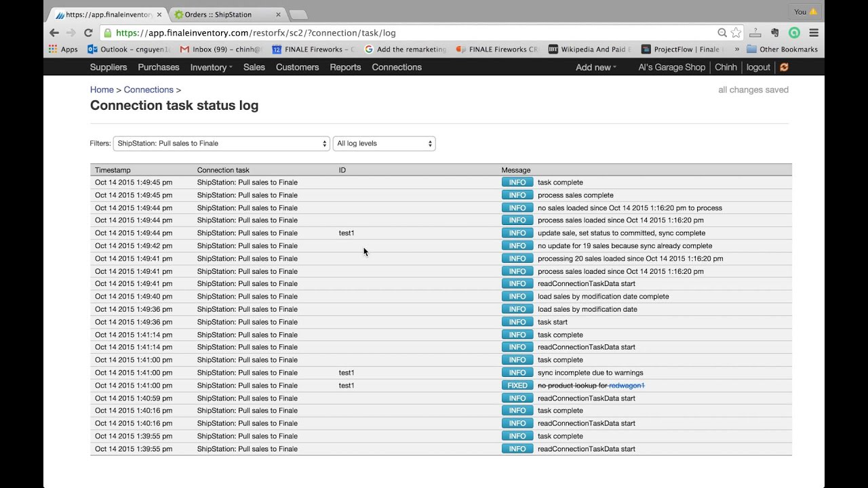Click message 'load sales by modification date complete'

pos(603,297)
